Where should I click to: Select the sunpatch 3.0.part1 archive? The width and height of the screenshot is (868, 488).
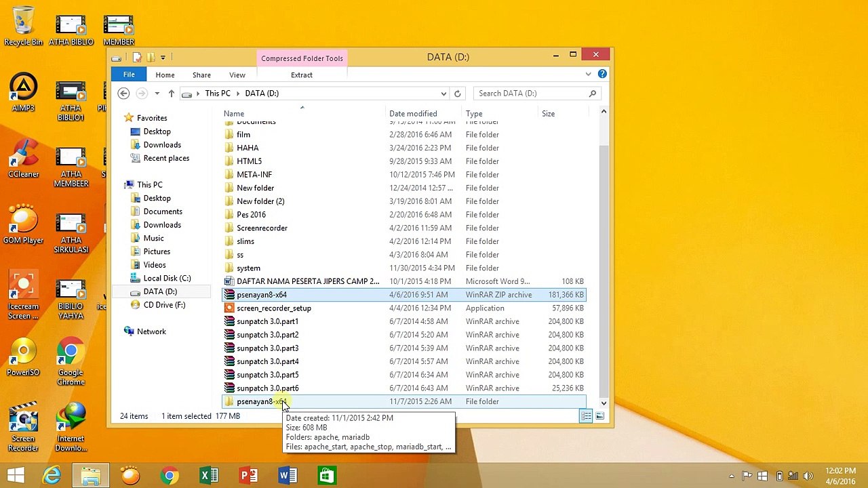pyautogui.click(x=403, y=321)
